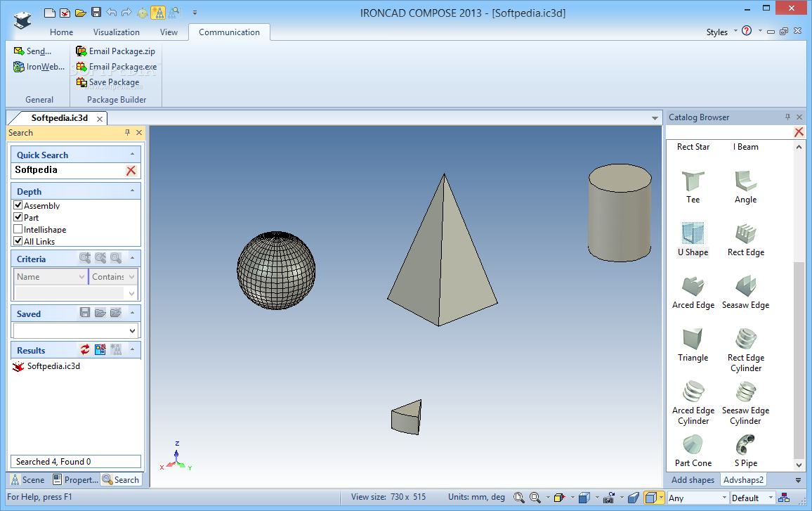Switch to the Visualization ribbon tab
The image size is (812, 511).
tap(117, 32)
